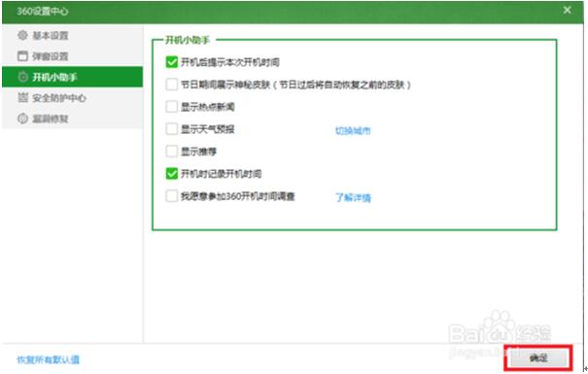Switch to the 弹窗设置 sidebar section
The height and width of the screenshot is (374, 588).
(x=72, y=56)
